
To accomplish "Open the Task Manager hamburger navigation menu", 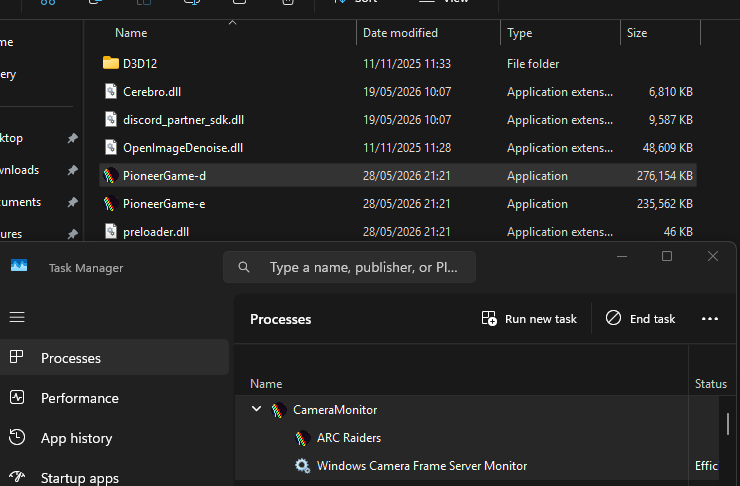I will point(17,317).
